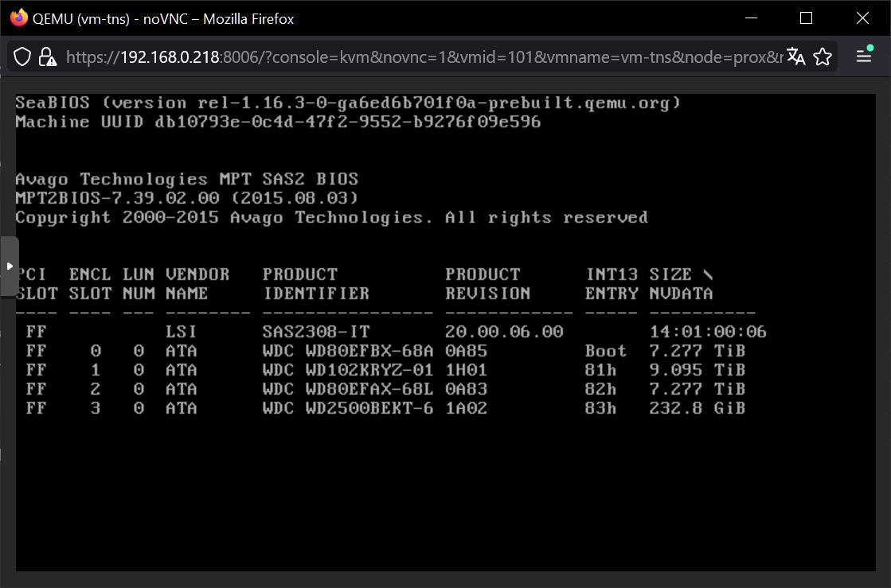Click the Firefox logo in title bar
Image resolution: width=891 pixels, height=588 pixels.
click(19, 18)
